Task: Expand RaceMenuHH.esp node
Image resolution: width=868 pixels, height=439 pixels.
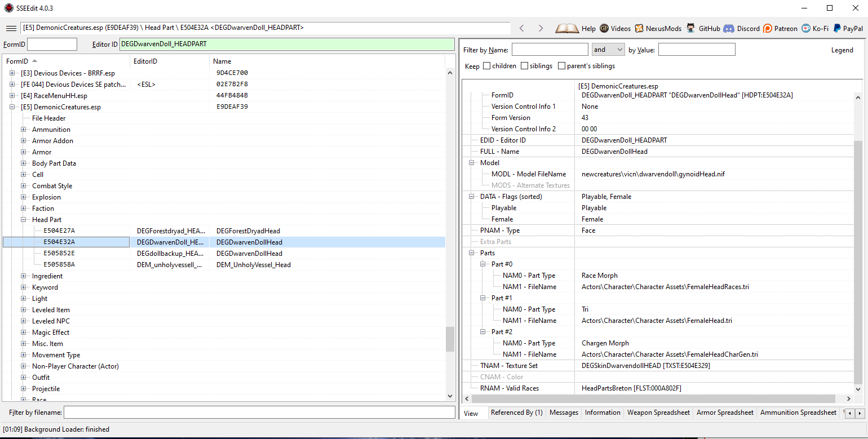Action: tap(12, 96)
